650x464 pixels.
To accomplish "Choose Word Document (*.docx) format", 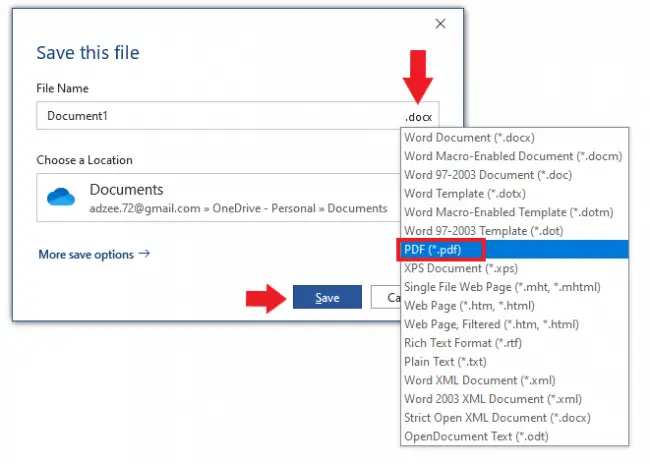I will pyautogui.click(x=514, y=138).
